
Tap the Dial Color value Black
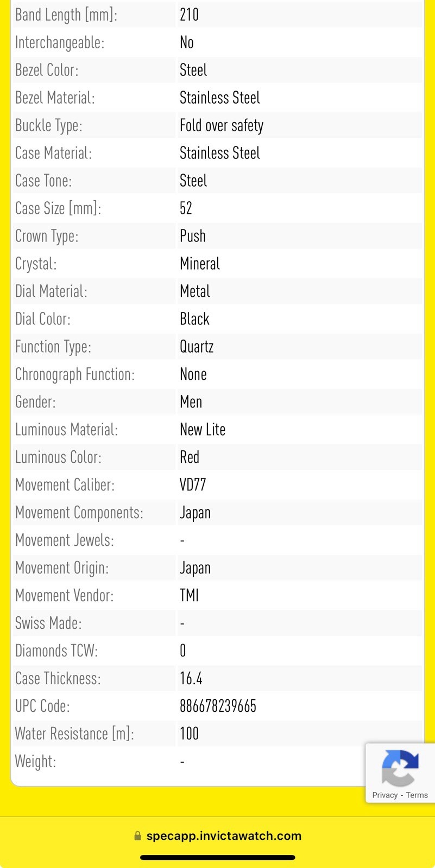(194, 318)
